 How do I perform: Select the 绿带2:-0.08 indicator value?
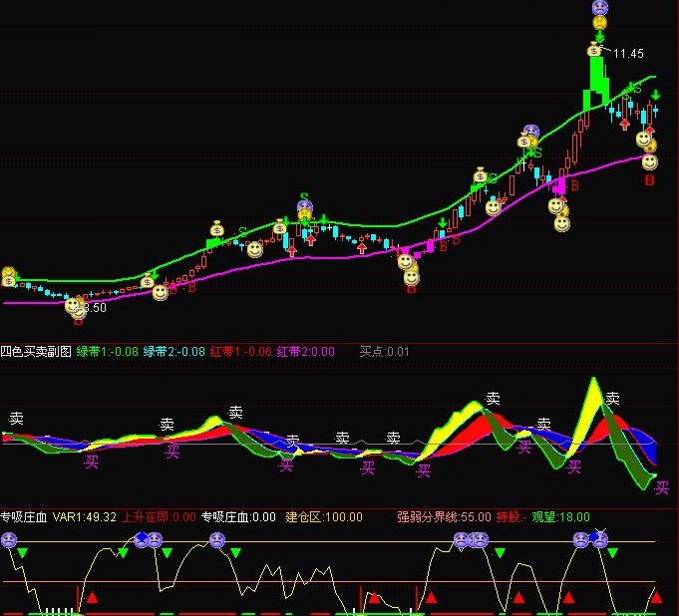click(174, 351)
